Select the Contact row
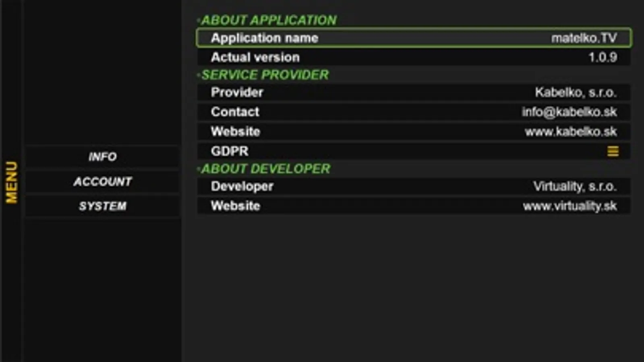 414,112
